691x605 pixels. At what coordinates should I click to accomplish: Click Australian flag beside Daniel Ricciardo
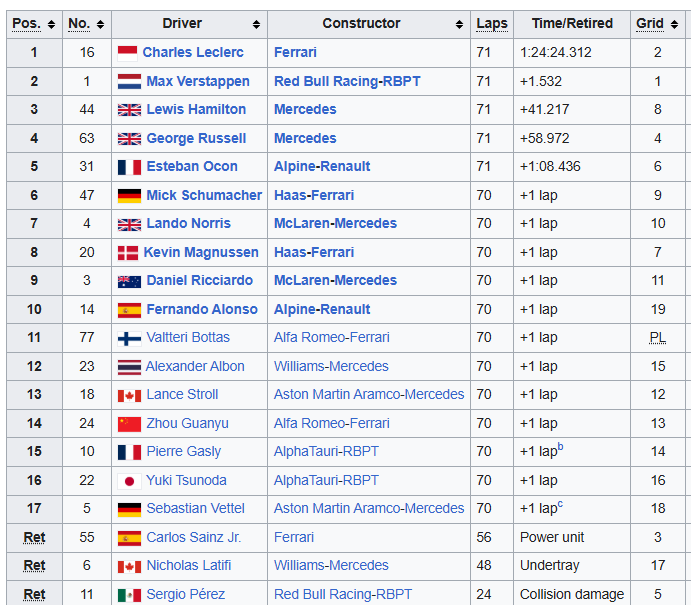(x=130, y=281)
